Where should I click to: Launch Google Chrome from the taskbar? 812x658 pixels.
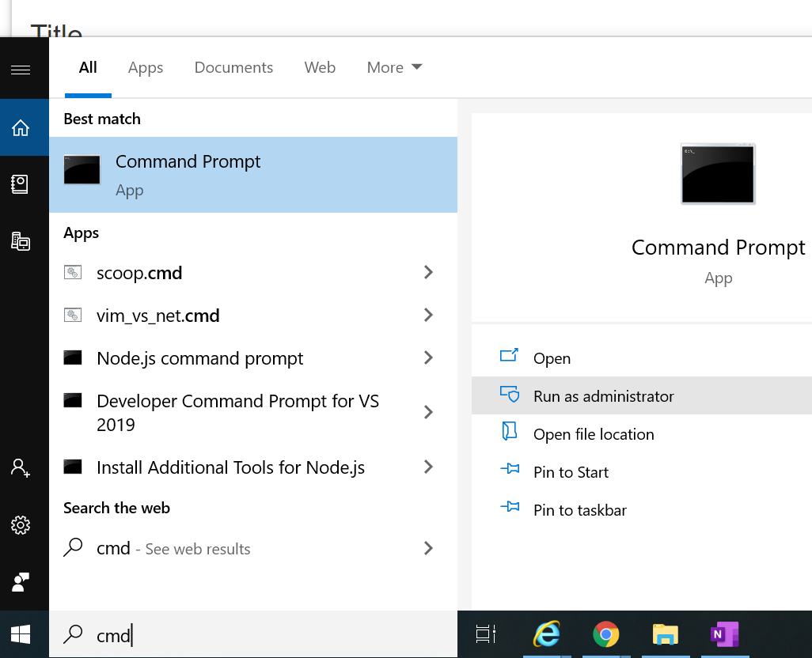pyautogui.click(x=605, y=633)
